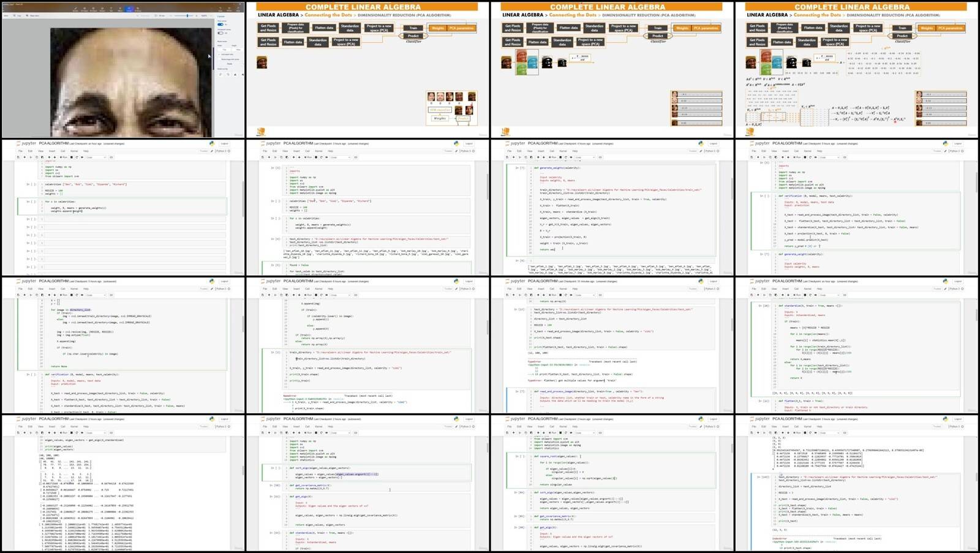Click Jupyter logo in the empty-cells notebook
The width and height of the screenshot is (980, 553).
[26, 143]
